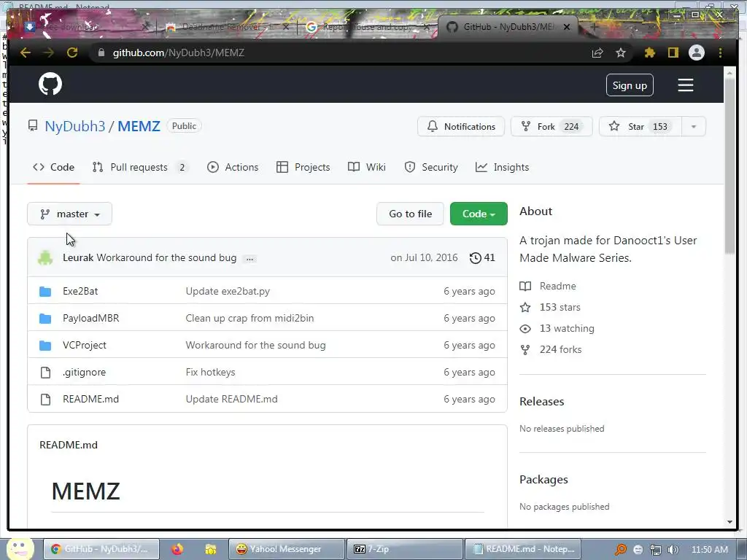Viewport: 747px width, 560px height.
Task: Open the Chrome profile avatar
Action: pyautogui.click(x=697, y=52)
